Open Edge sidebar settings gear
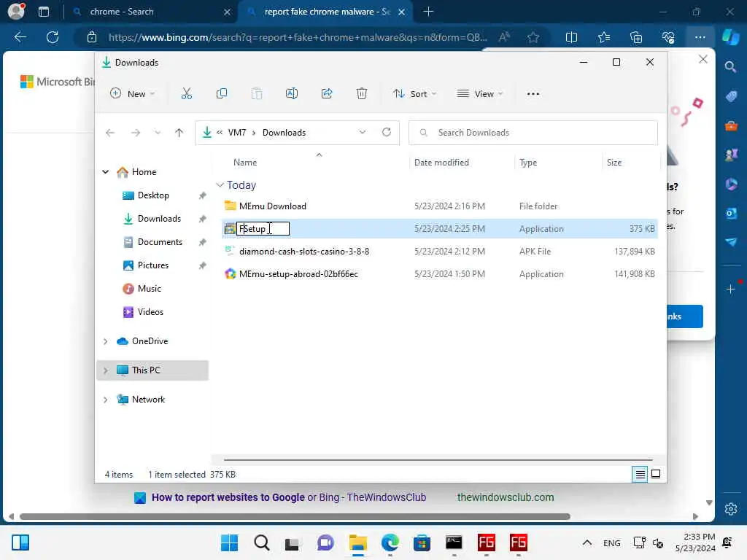The image size is (747, 560). tap(731, 508)
